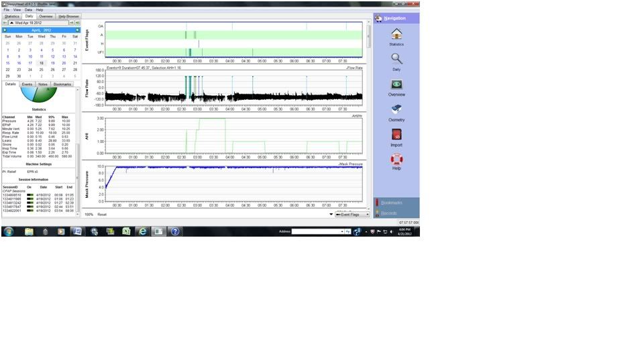This screenshot has width=644, height=362.
Task: Open the Help menu
Action: click(40, 10)
